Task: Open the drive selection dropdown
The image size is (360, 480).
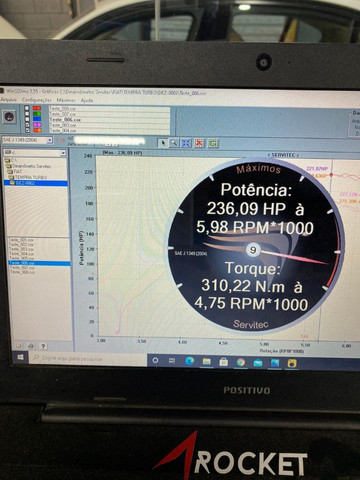Action: coord(35,153)
